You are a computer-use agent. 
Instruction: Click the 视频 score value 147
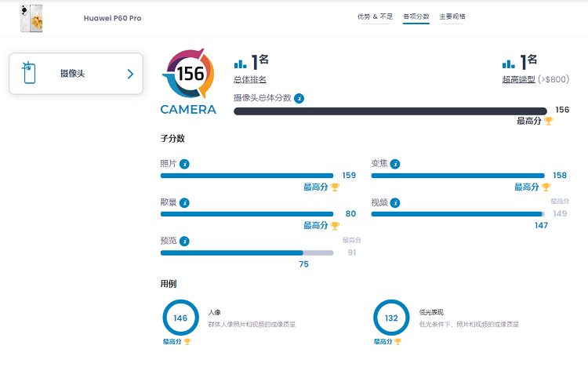pyautogui.click(x=541, y=226)
